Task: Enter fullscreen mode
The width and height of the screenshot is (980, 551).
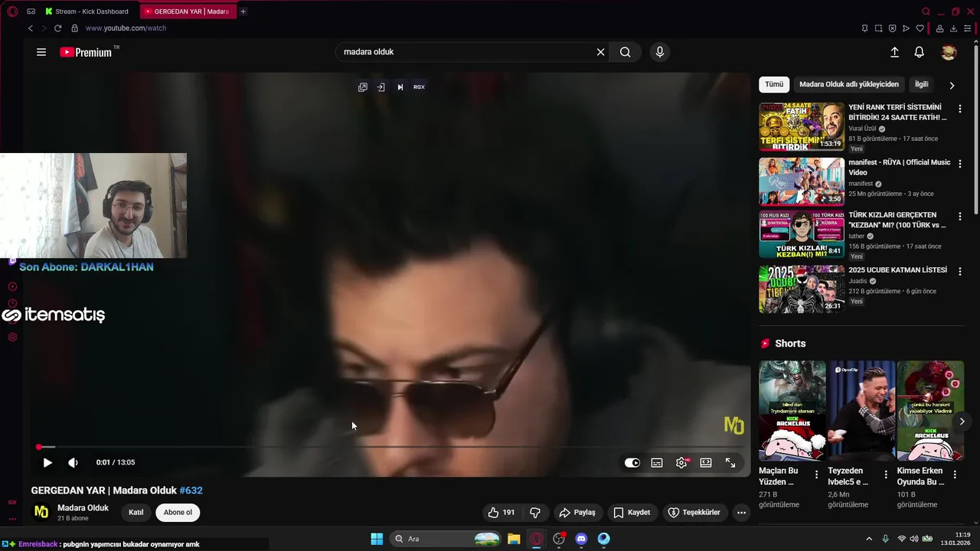Action: click(730, 463)
